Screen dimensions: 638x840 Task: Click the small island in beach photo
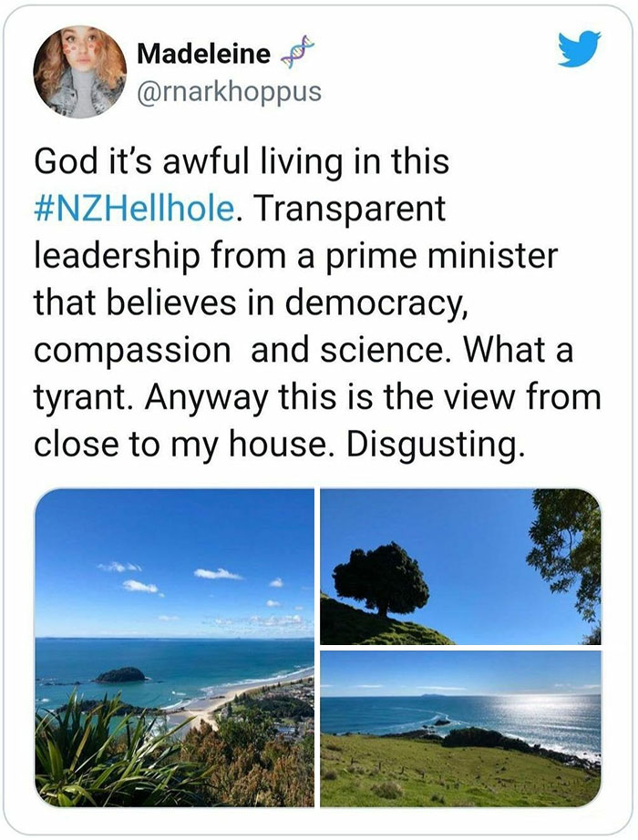point(120,675)
